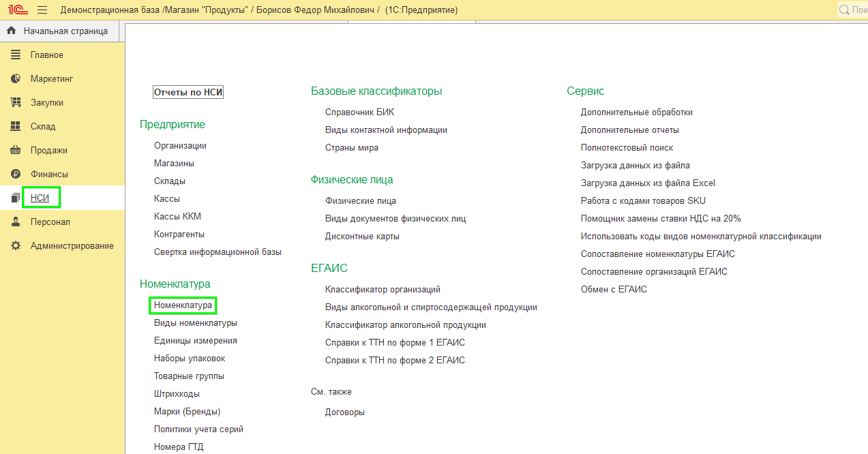Click the НСИ documents icon

(x=16, y=198)
